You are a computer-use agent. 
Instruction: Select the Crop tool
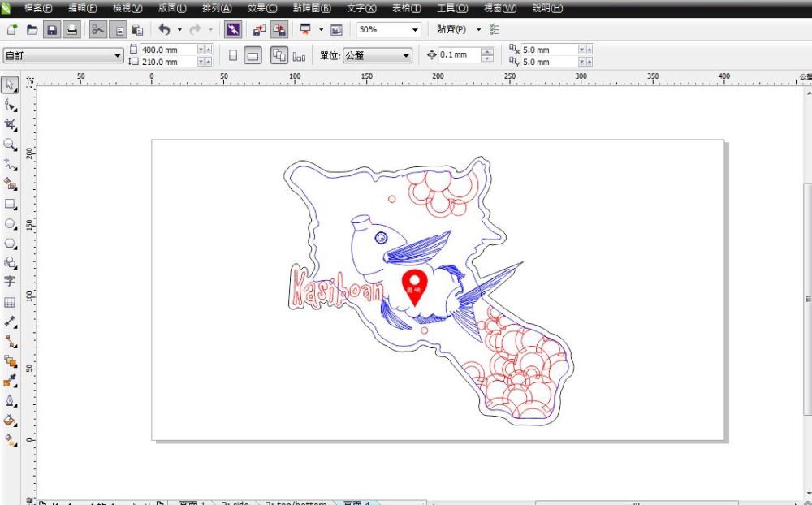11,125
